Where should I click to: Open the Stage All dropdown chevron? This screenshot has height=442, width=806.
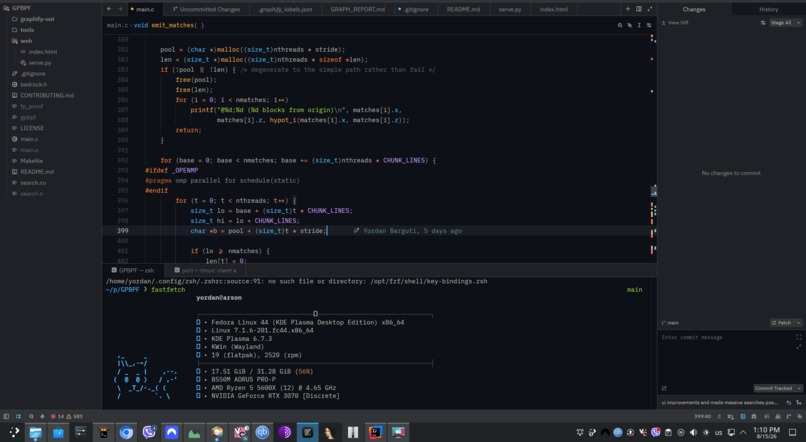(798, 23)
